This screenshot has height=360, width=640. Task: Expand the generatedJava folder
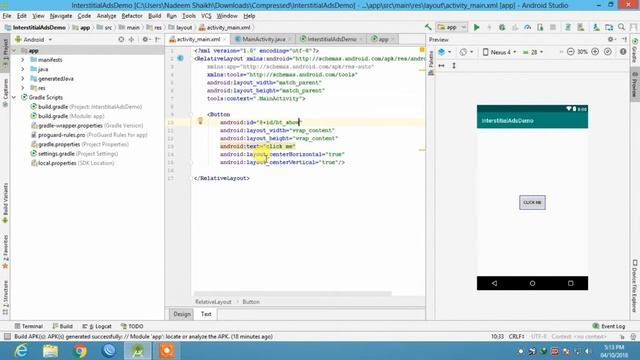[x=23, y=78]
